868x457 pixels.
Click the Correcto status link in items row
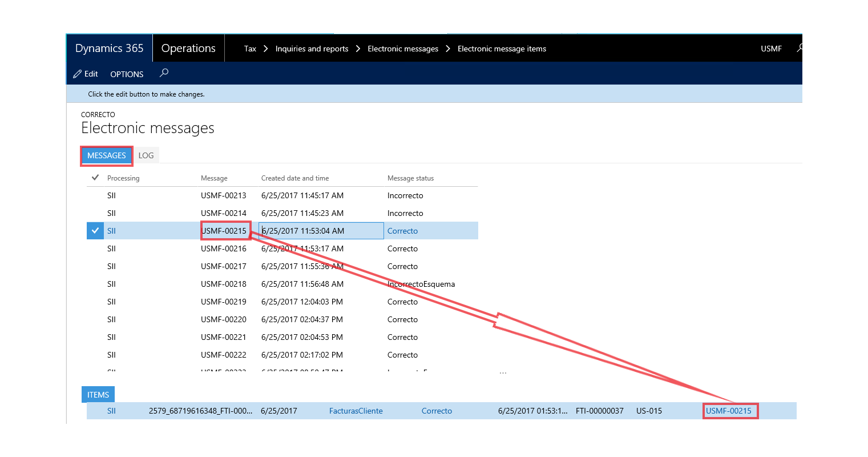point(437,411)
